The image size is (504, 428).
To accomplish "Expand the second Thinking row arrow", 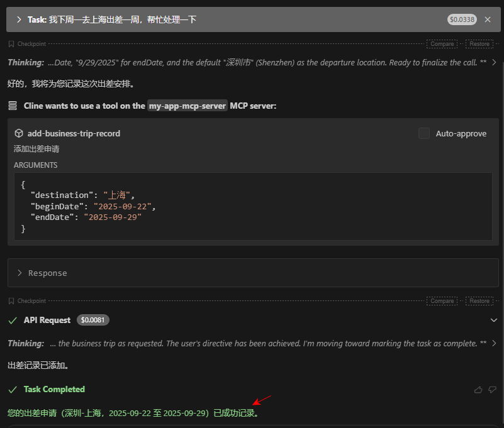I will coord(494,343).
